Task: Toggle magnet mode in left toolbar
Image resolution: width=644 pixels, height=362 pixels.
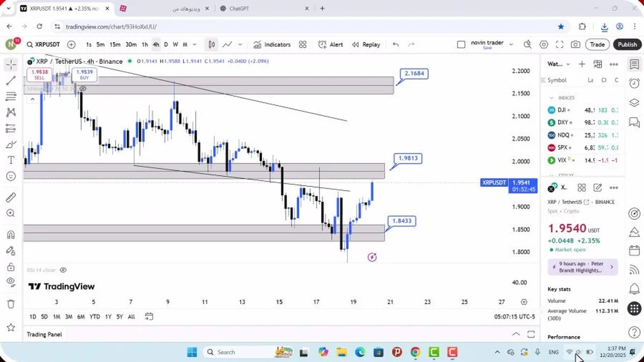Action: (11, 235)
